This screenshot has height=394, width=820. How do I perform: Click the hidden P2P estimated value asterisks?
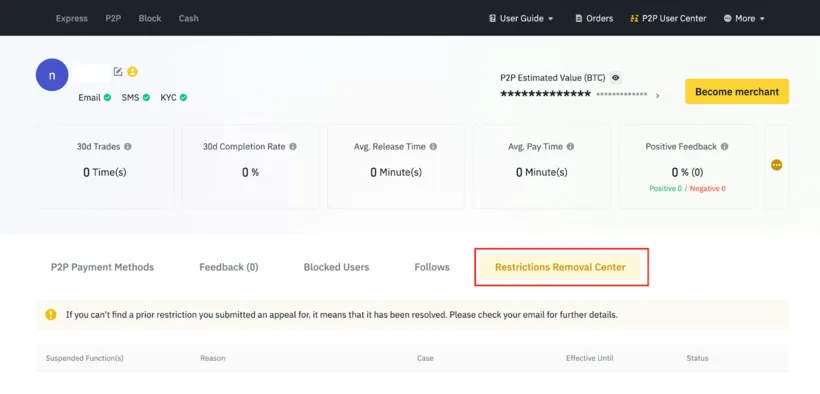pos(545,94)
